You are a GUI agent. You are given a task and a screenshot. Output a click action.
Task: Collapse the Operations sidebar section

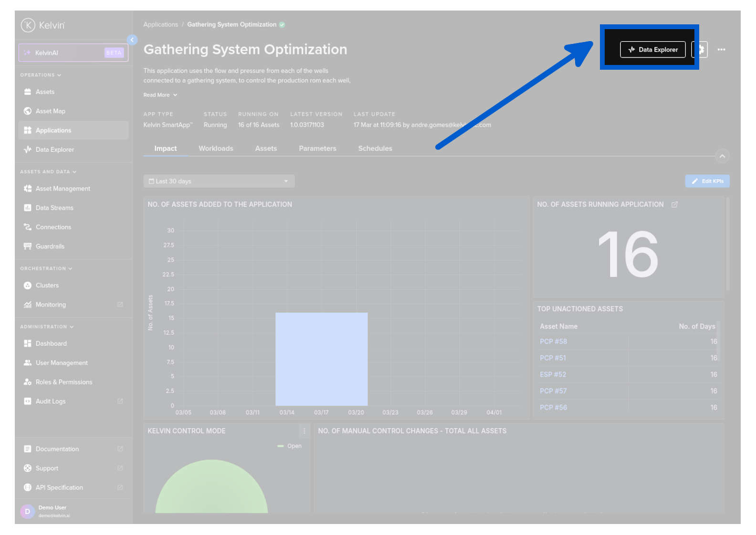[41, 75]
